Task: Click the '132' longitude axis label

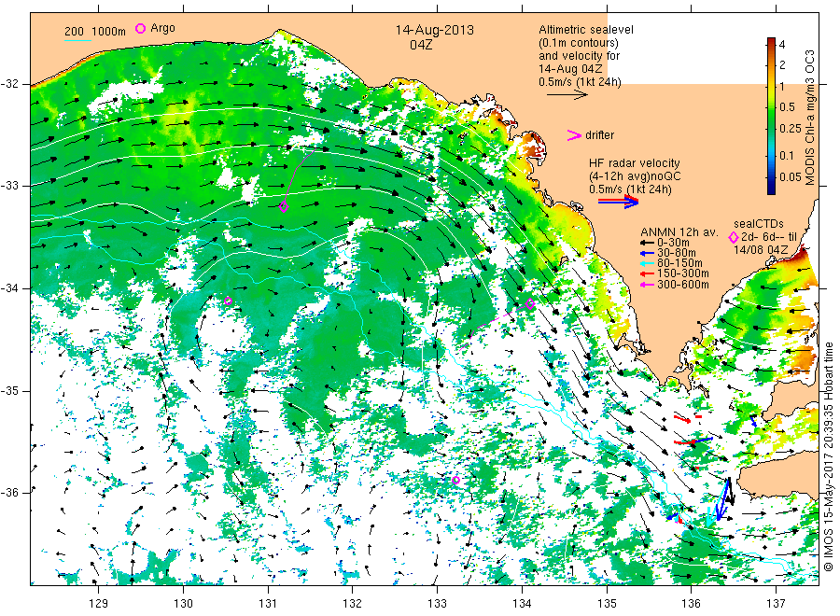Action: coord(353,604)
